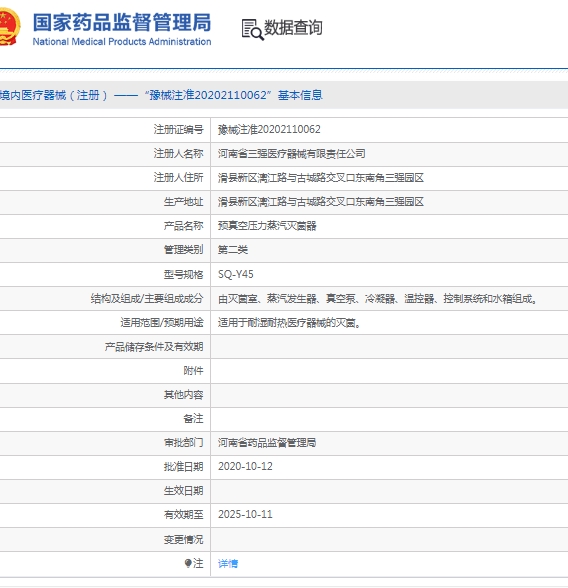
Task: Select expiry date 2025-10-11
Action: (245, 514)
